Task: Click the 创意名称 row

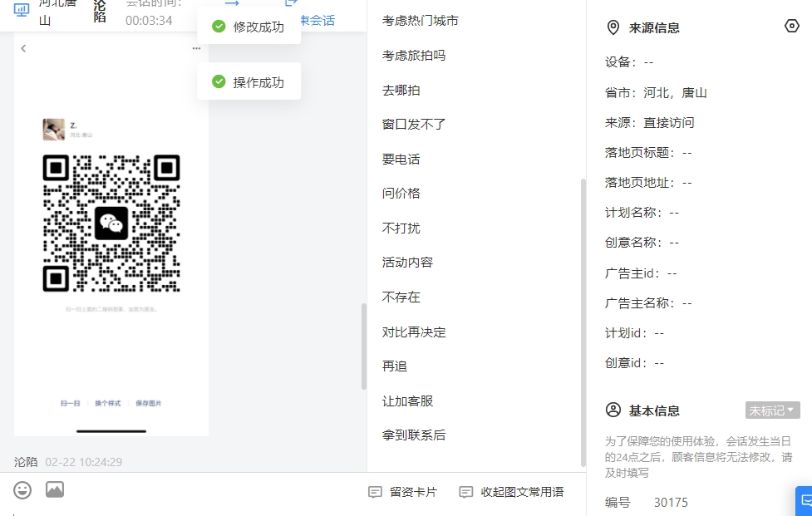Action: click(x=642, y=243)
